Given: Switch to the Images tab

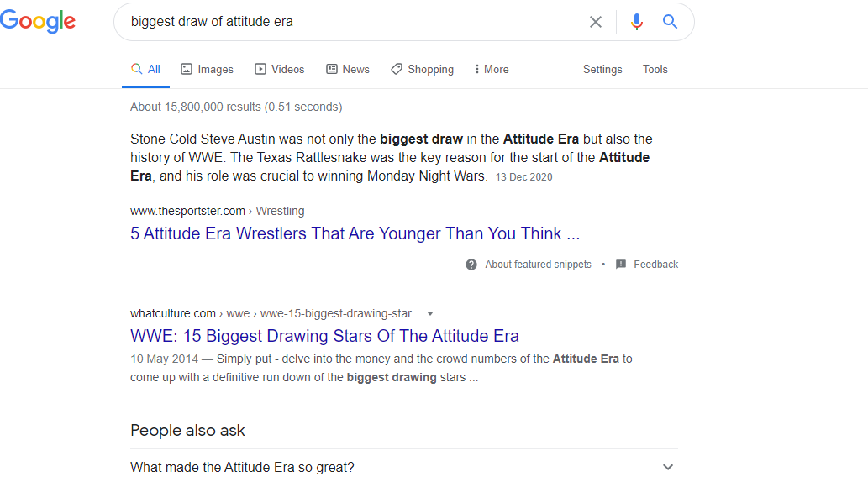Looking at the screenshot, I should [208, 70].
